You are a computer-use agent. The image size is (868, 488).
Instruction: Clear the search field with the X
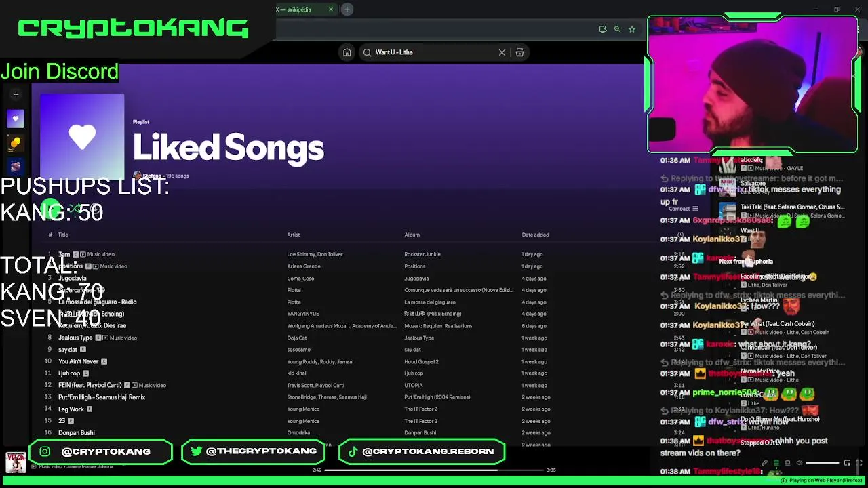coord(502,52)
